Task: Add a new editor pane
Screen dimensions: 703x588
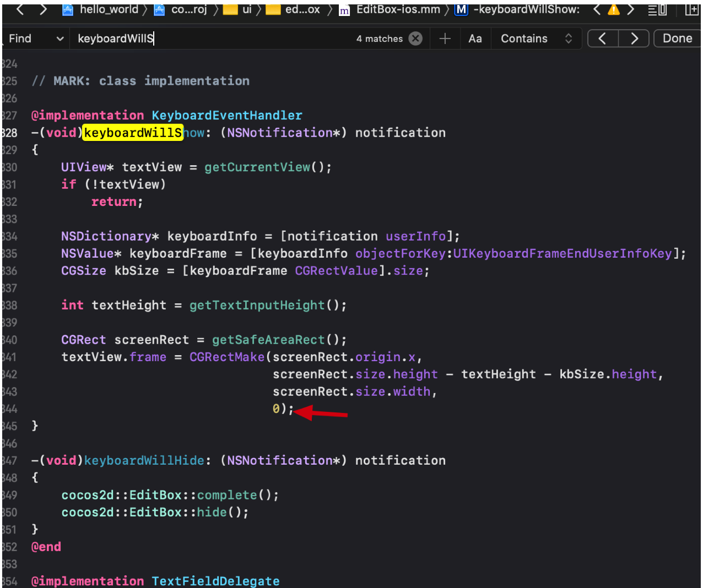Action: [691, 9]
